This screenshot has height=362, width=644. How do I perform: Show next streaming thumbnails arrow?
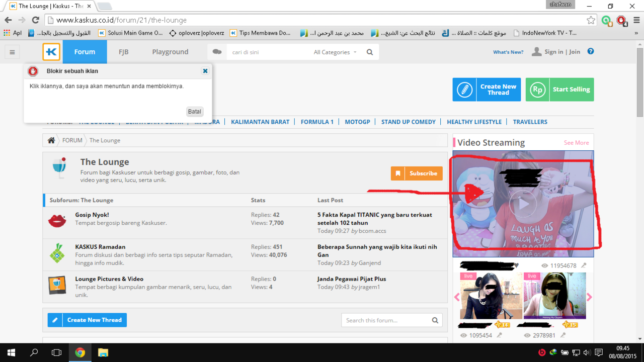[589, 297]
